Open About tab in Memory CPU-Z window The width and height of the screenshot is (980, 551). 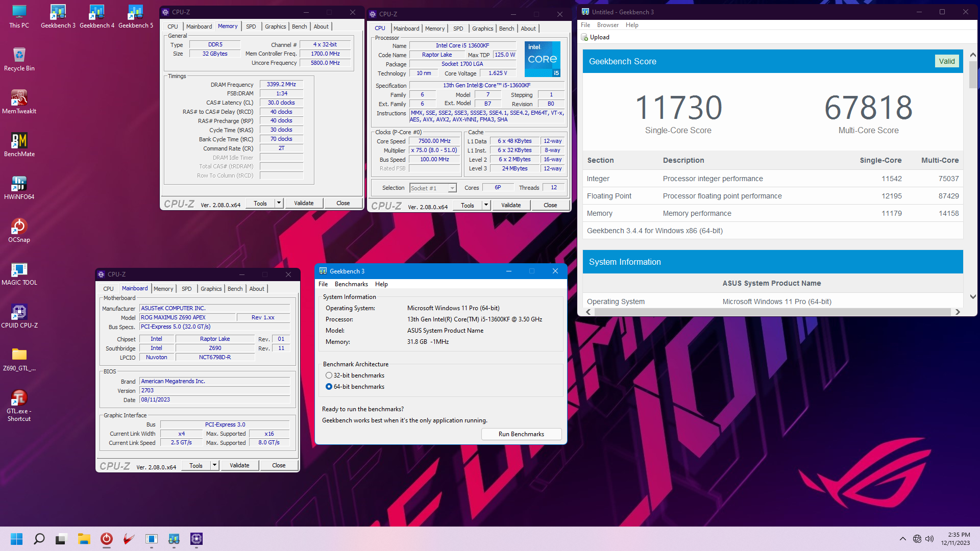321,27
